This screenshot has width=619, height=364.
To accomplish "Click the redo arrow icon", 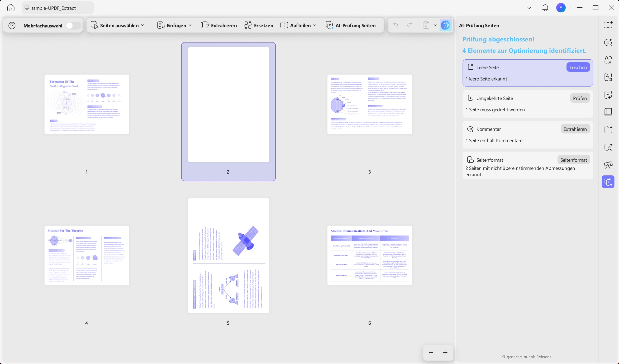I will [410, 25].
